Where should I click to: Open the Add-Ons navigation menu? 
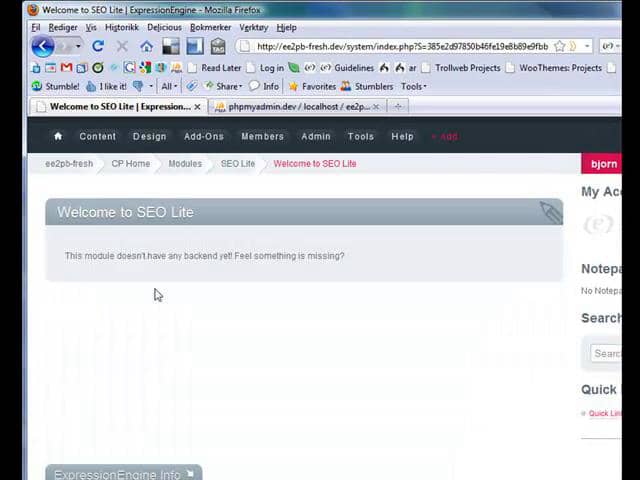204,136
